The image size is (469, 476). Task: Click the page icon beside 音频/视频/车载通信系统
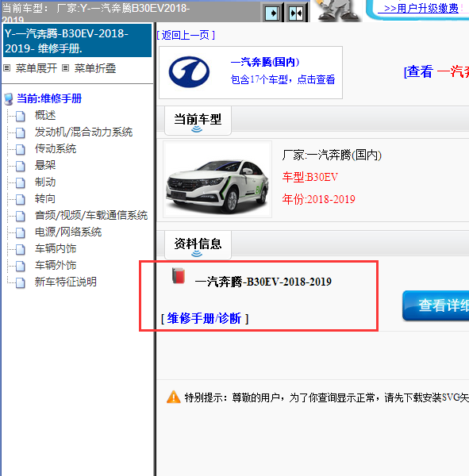click(x=21, y=216)
